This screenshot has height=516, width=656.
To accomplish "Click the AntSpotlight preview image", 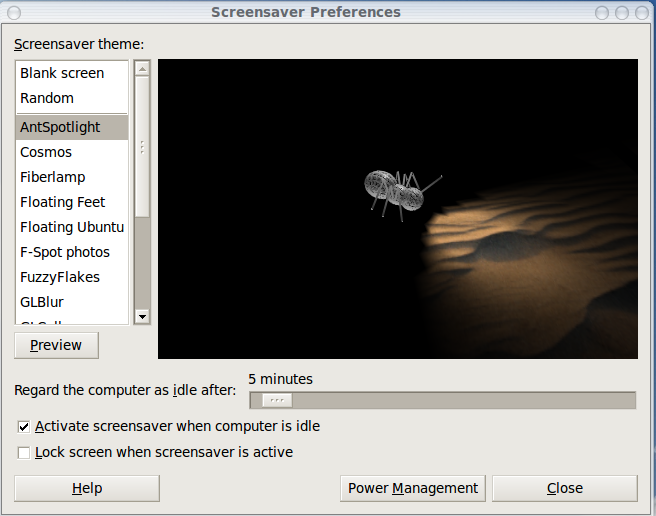I will [398, 209].
